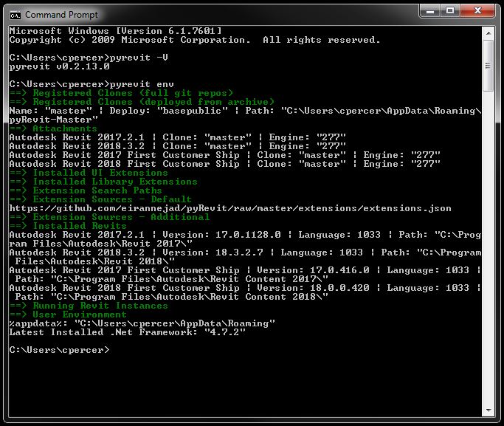Screen dimensions: 504x426
Task: Click the 'Autodesk Revit 2017.2.1 | Clone' attachment line
Action: [177, 137]
